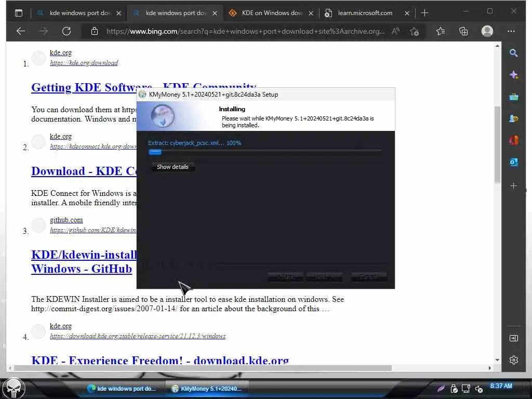Image resolution: width=532 pixels, height=399 pixels.
Task: Open github.com source label link
Action: click(x=66, y=220)
